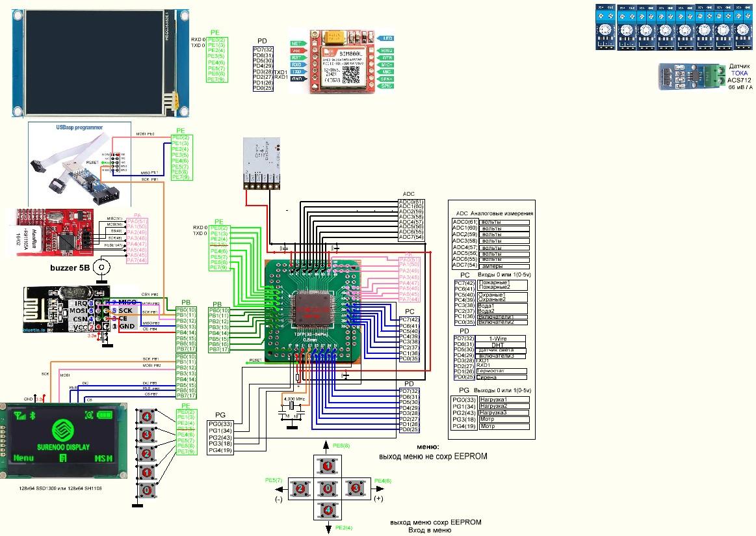Click the ACS712 current sensor module
The image size is (756, 536).
[690, 76]
